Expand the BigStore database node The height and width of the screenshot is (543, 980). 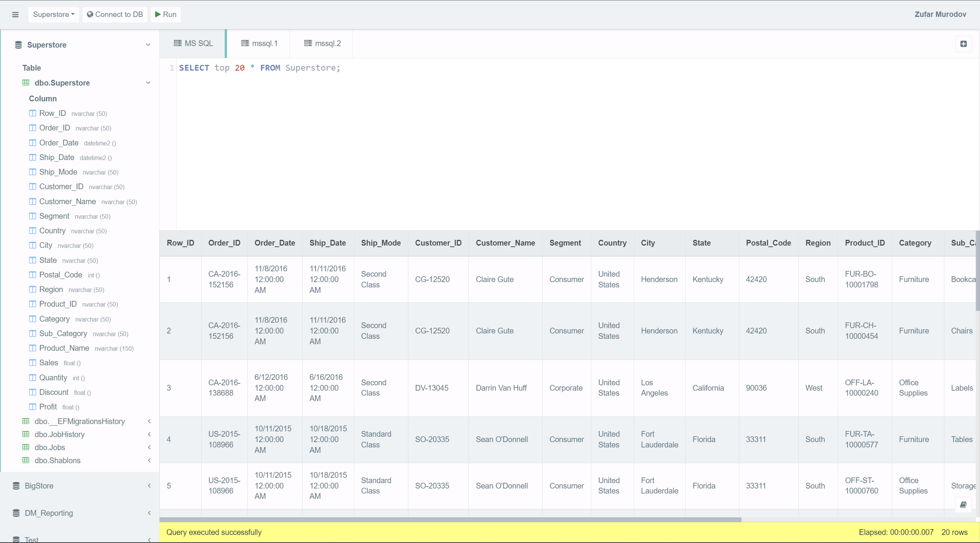coord(149,486)
